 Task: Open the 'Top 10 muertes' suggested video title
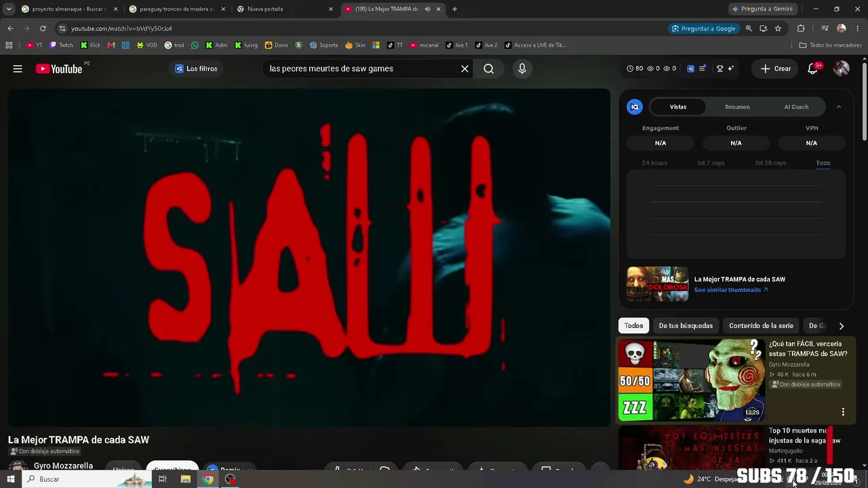(x=804, y=435)
